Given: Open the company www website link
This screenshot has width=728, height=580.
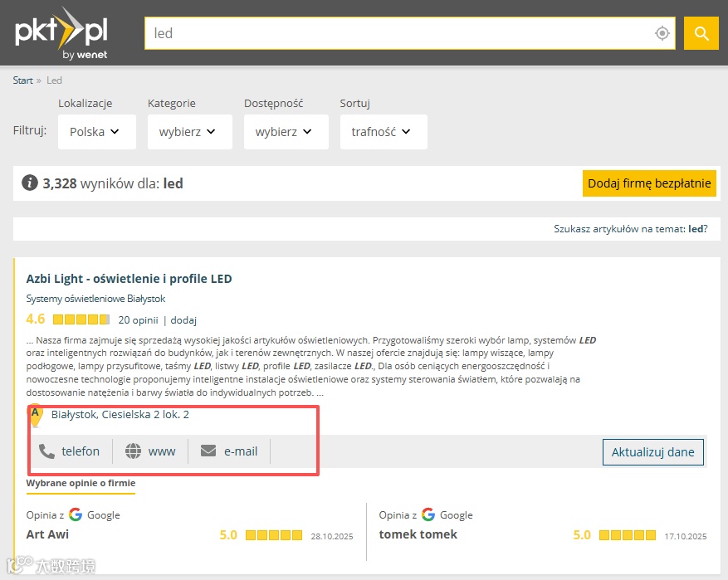Looking at the screenshot, I should 150,451.
